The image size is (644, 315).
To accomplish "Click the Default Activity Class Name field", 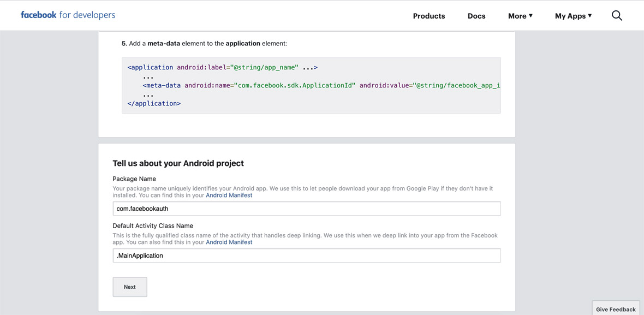I will coord(307,255).
